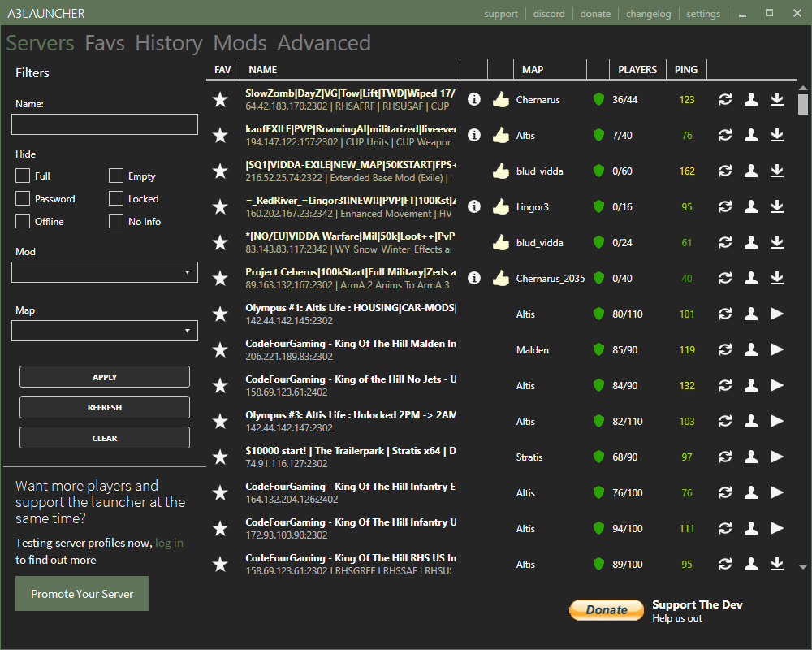
Task: Download mods for the Chernarus_2035 server
Action: click(777, 278)
